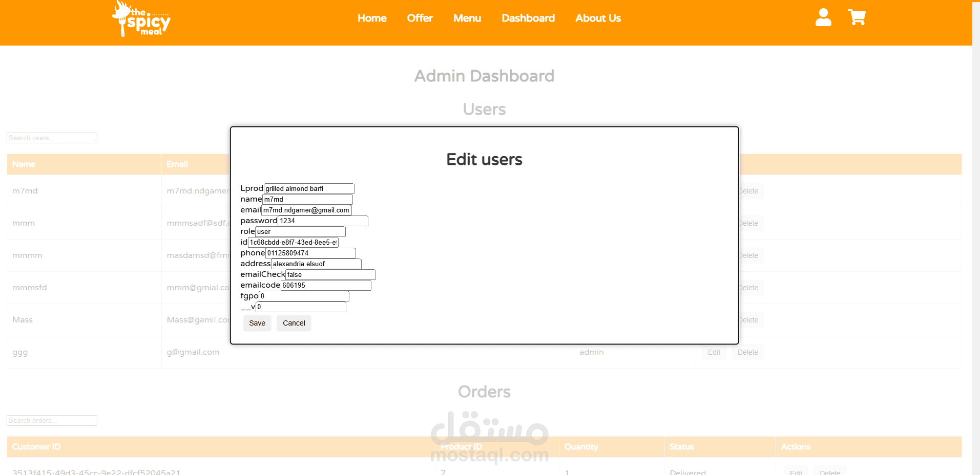
Task: Select the password input field
Action: click(x=323, y=221)
